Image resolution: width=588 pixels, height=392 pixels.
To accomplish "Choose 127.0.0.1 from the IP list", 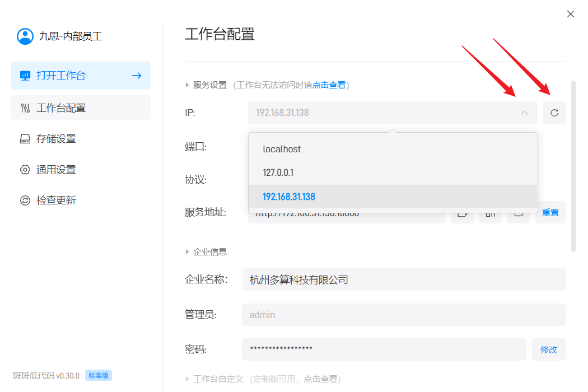I will tap(393, 172).
